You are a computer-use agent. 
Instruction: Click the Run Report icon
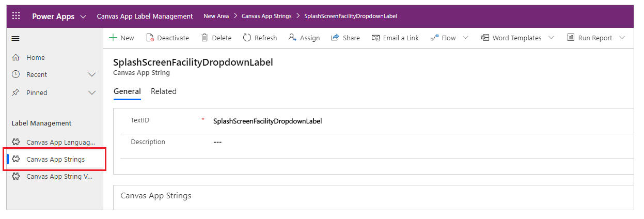pos(571,38)
